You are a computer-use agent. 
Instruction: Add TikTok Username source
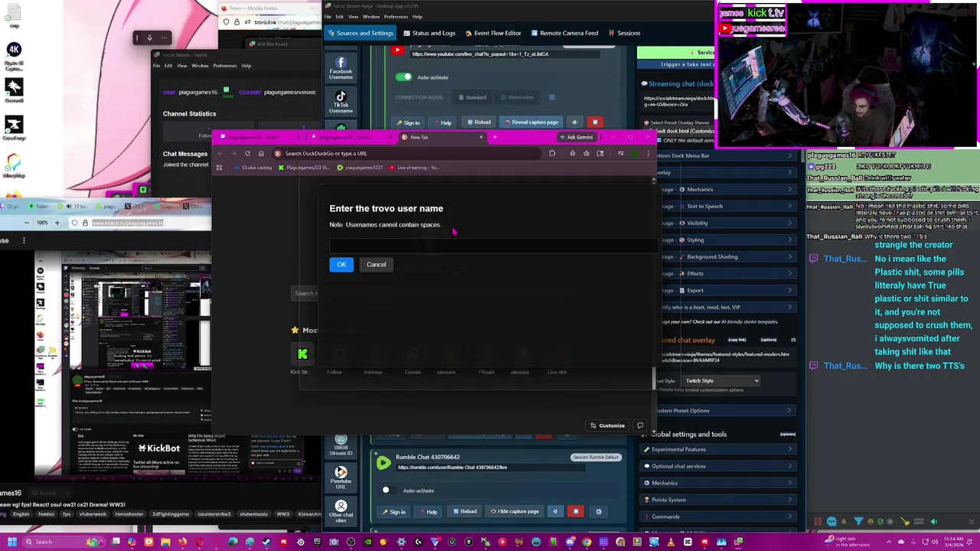pyautogui.click(x=341, y=102)
